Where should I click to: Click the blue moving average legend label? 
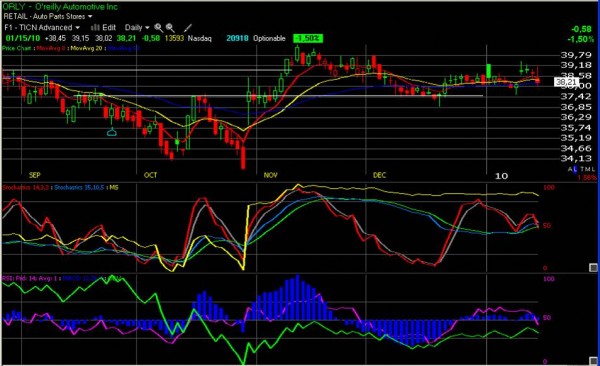coord(124,48)
